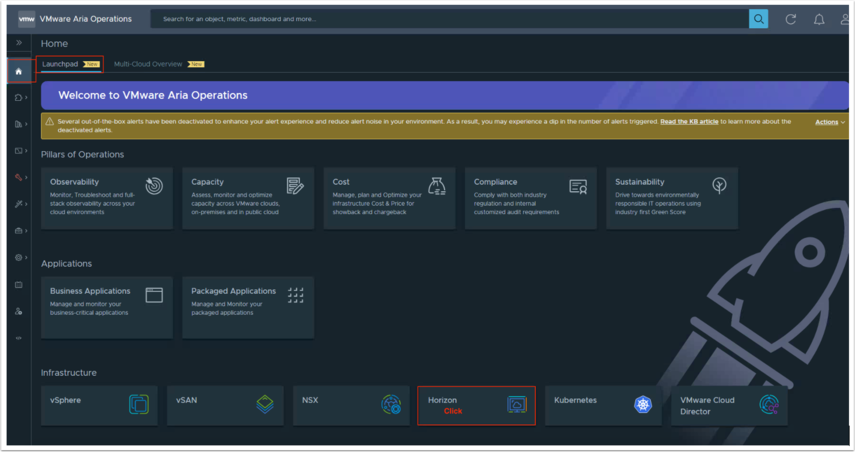
Task: Click the blue search magnifier button
Action: click(x=759, y=19)
